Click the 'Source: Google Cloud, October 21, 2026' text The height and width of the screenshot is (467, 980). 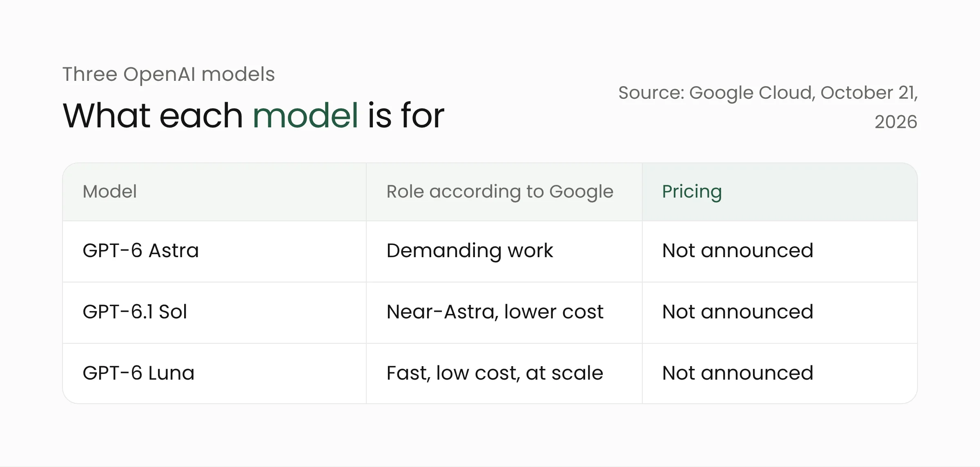pos(768,107)
